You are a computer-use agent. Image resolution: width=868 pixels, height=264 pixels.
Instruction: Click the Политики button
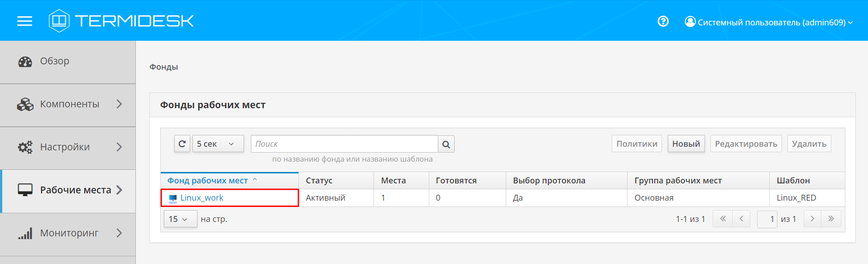pos(636,144)
